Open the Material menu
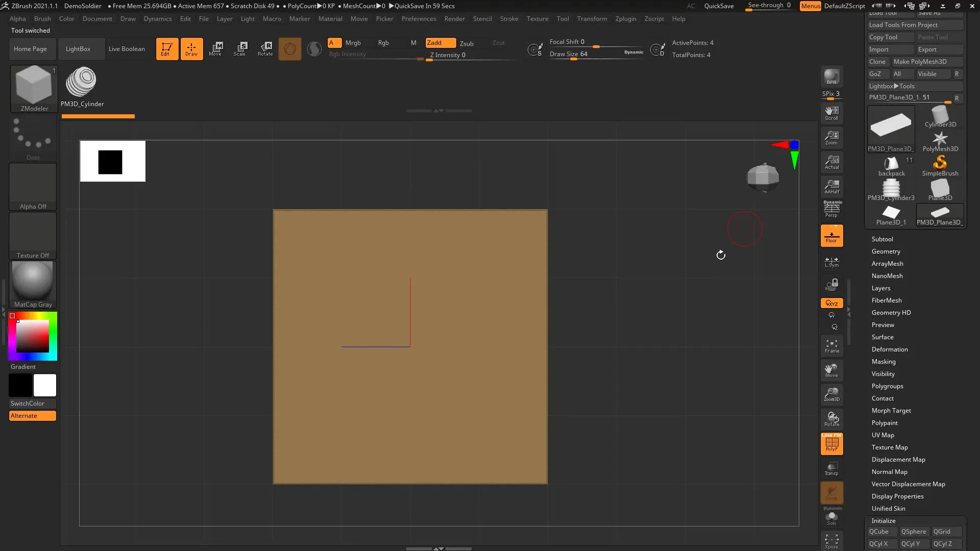980x551 pixels. [330, 19]
